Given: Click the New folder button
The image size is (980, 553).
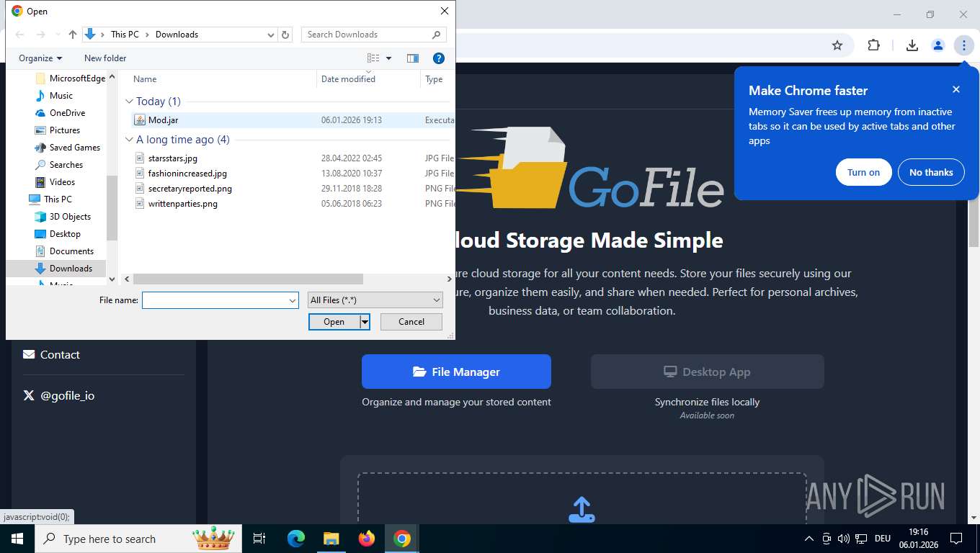Looking at the screenshot, I should tap(105, 58).
